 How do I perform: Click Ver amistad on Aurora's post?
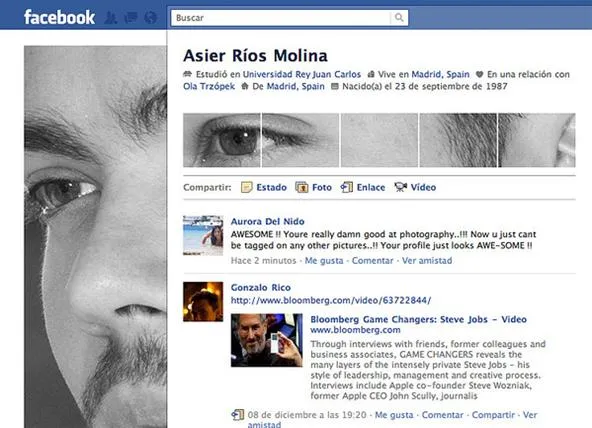[x=427, y=261]
